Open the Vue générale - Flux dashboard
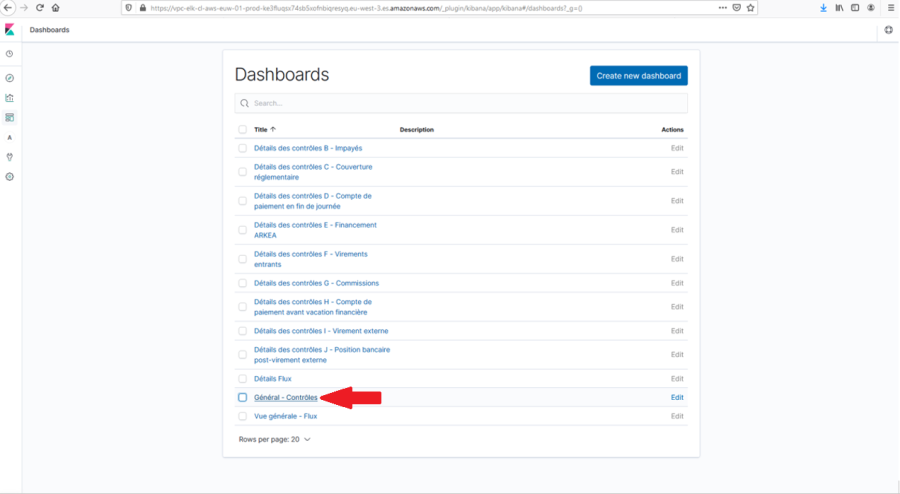 click(x=285, y=416)
